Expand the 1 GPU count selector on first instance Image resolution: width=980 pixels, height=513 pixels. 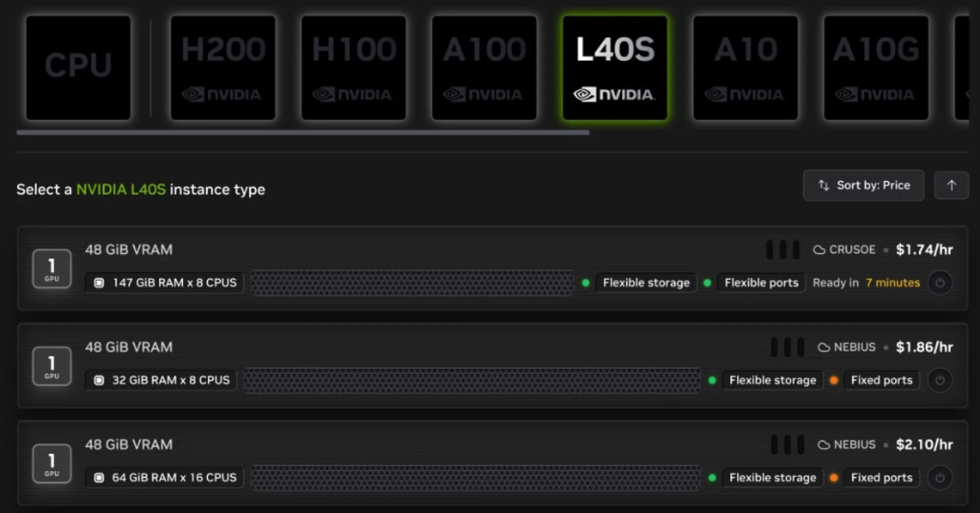(51, 269)
